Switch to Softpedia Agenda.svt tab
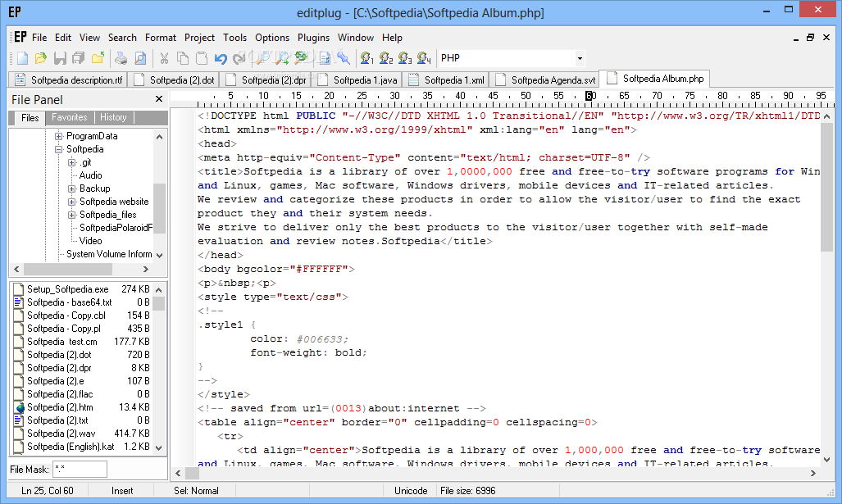The width and height of the screenshot is (842, 504). click(545, 80)
